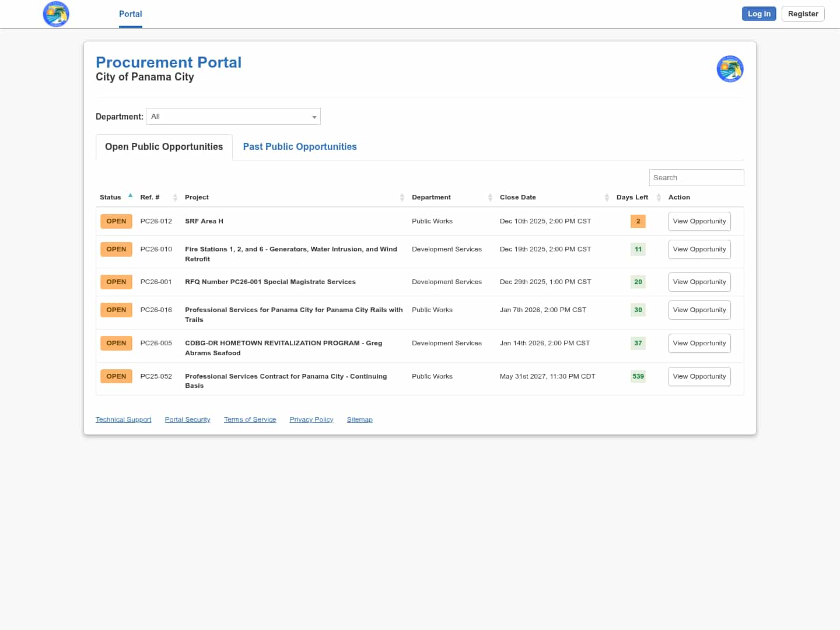The width and height of the screenshot is (840, 630).
Task: Open the Portal navigation menu item
Action: pos(130,14)
